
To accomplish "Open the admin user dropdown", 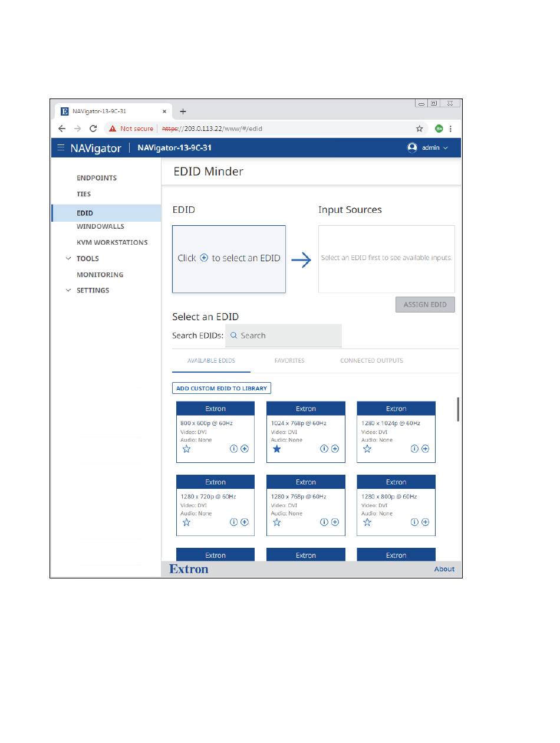I will (428, 148).
